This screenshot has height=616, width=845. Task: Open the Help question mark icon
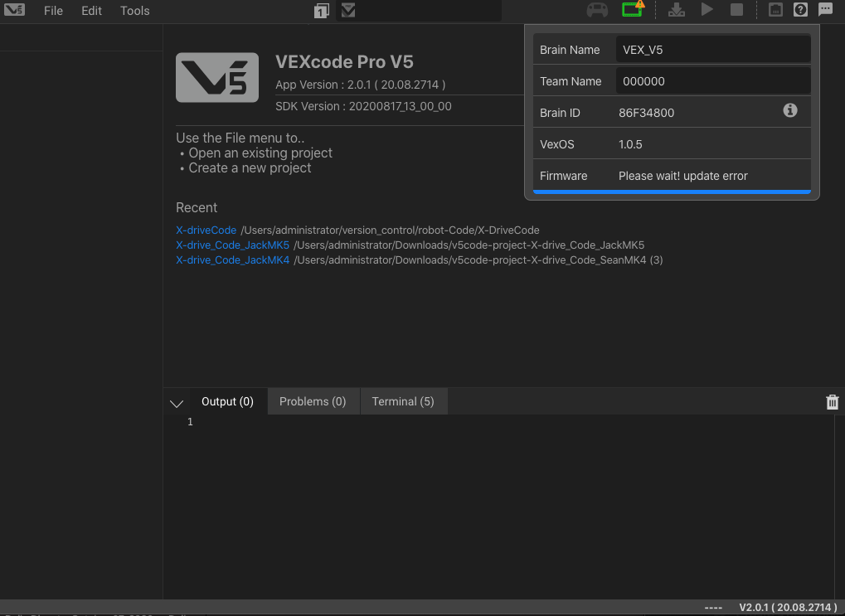(x=800, y=10)
